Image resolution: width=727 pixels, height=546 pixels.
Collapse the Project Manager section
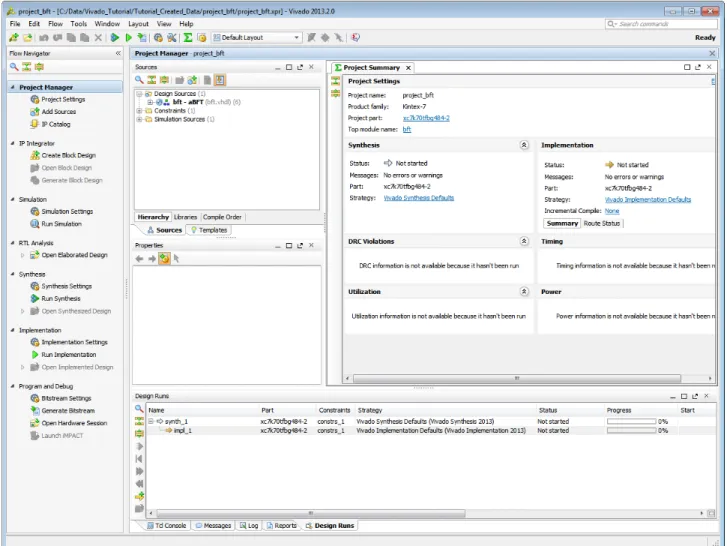coord(13,87)
